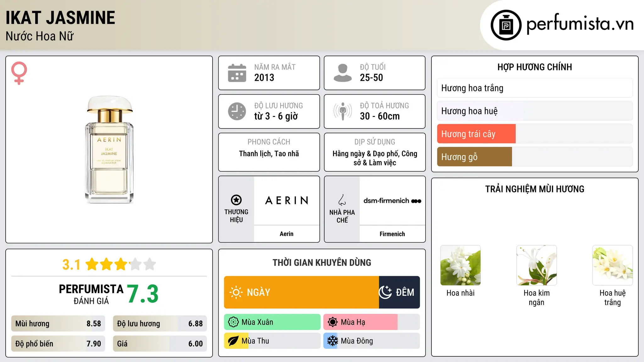Click the Hoa kim ngân caption

tap(536, 298)
